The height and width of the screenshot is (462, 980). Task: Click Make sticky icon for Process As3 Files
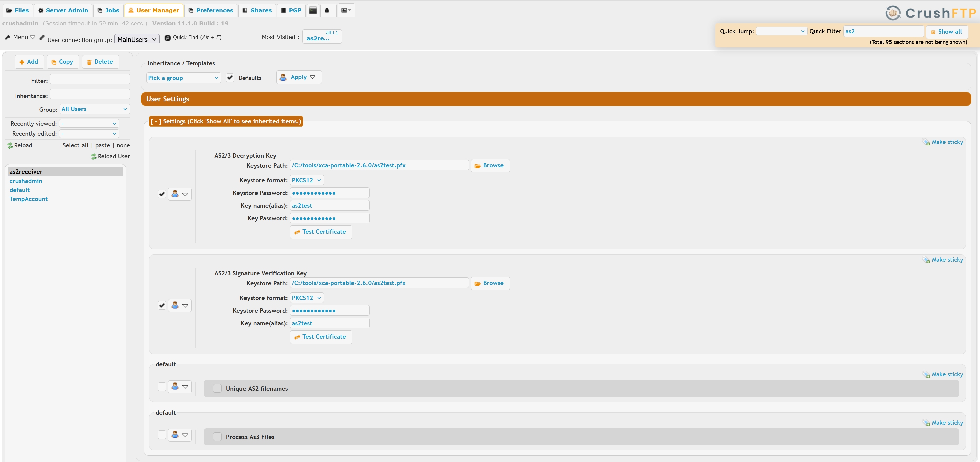926,423
